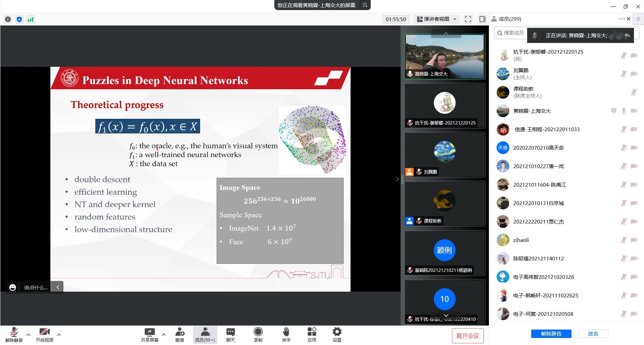Image resolution: width=644 pixels, height=345 pixels.
Task: Open more options in members panel
Action: point(622,19)
